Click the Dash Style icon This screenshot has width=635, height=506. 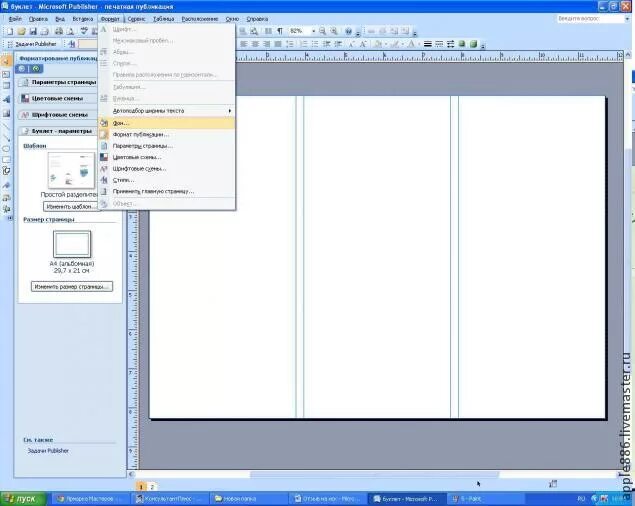[x=439, y=44]
